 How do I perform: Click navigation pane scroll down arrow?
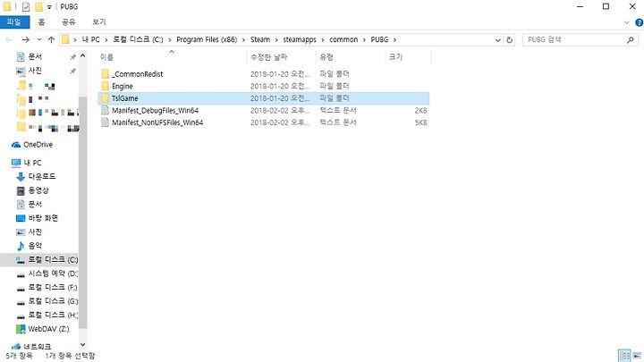(82, 345)
